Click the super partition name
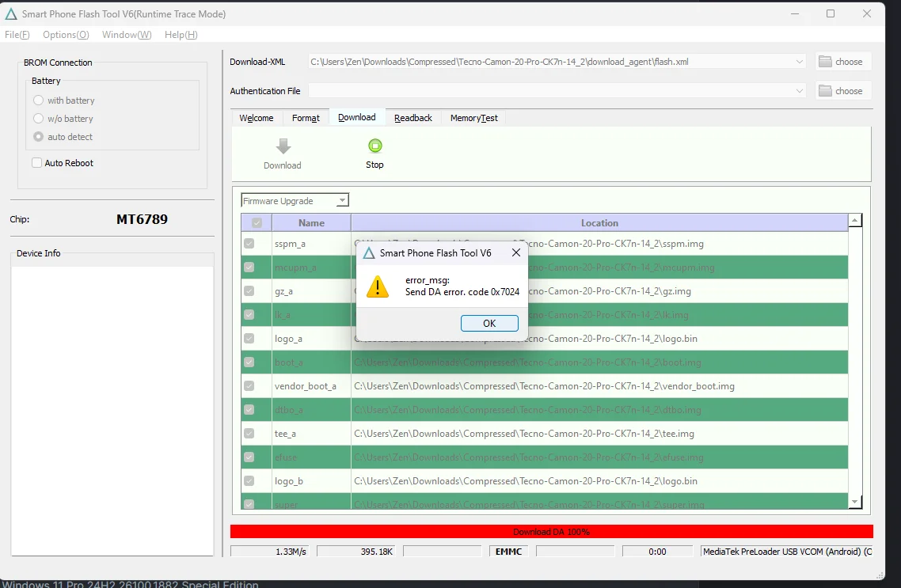This screenshot has height=588, width=901. point(286,505)
